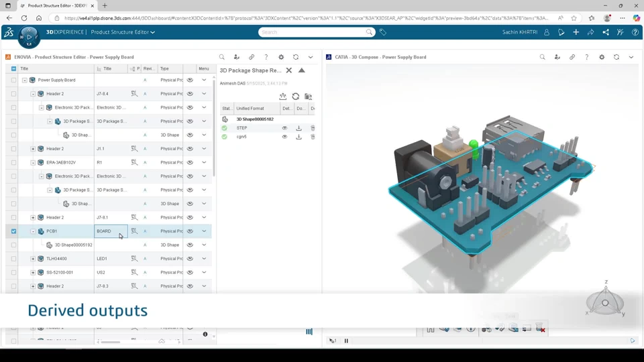Collapse the Power Supply Board tree node

[24, 80]
